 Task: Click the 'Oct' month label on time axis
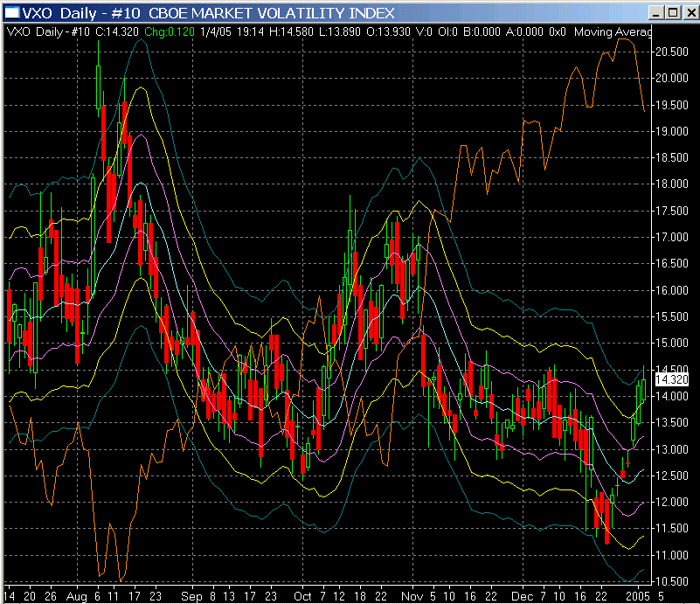point(302,596)
